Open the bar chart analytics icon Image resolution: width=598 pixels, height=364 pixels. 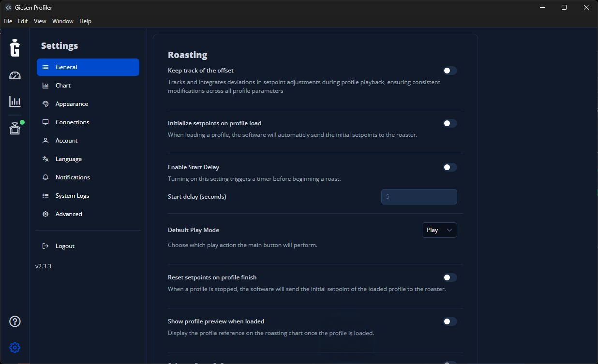(x=15, y=102)
